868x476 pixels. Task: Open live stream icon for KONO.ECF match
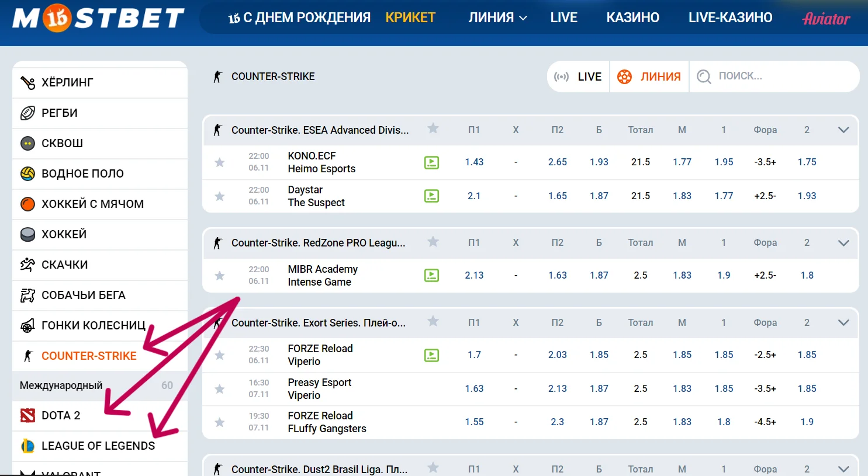click(x=431, y=162)
